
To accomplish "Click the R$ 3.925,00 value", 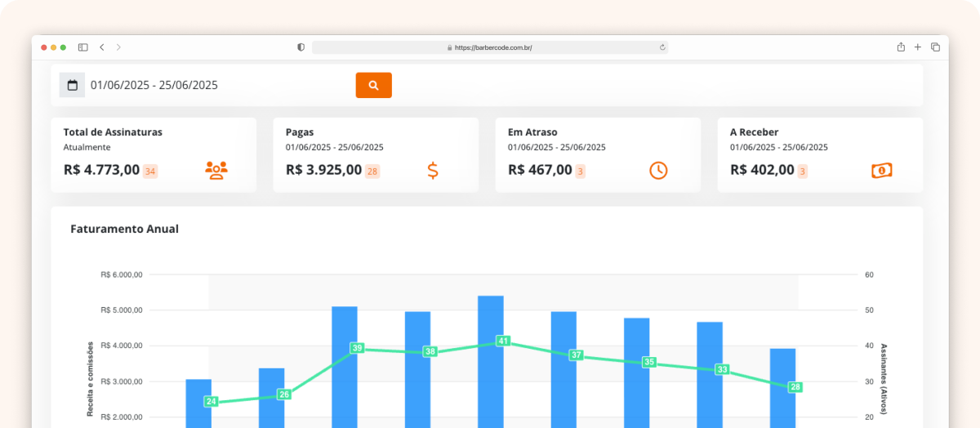I will click(x=323, y=170).
